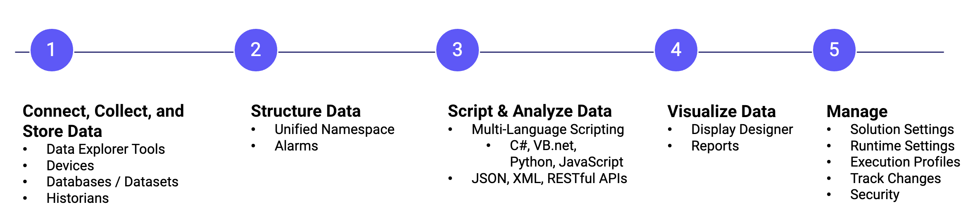
Task: Click the Track Changes item
Action: (895, 179)
